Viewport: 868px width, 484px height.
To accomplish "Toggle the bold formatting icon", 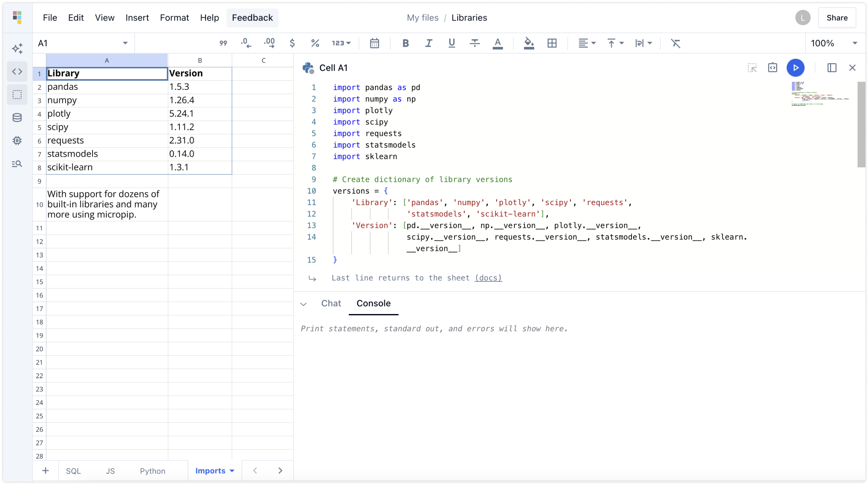I will click(406, 43).
